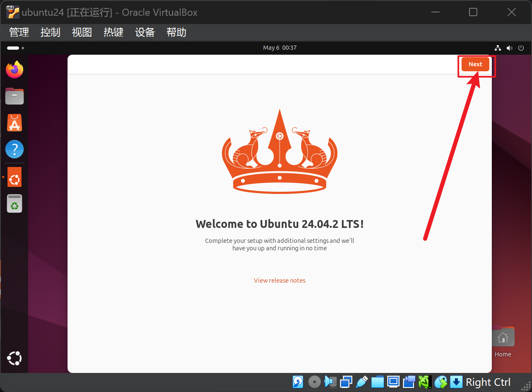The image size is (532, 392).
Task: Click the recording status icon
Action: point(409,382)
